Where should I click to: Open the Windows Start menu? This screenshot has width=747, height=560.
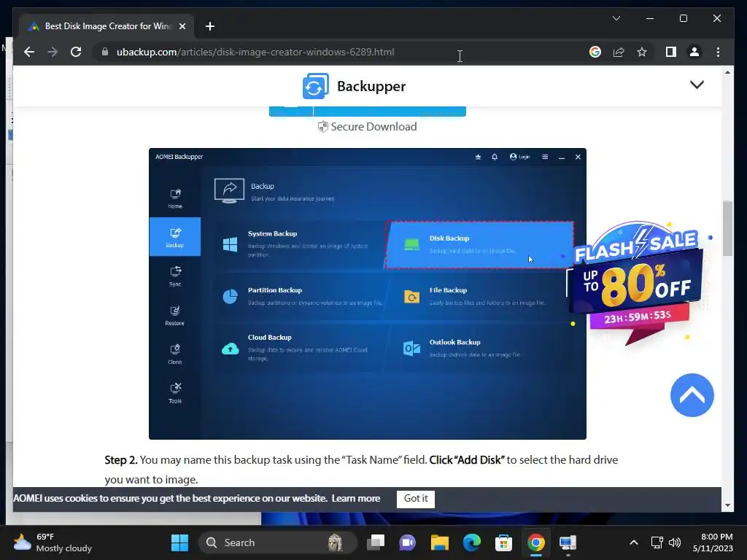tap(179, 542)
